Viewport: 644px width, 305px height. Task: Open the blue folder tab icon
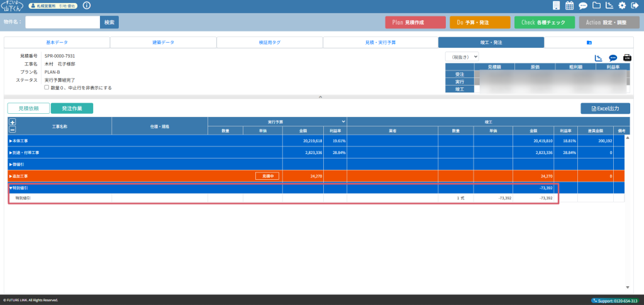(589, 43)
